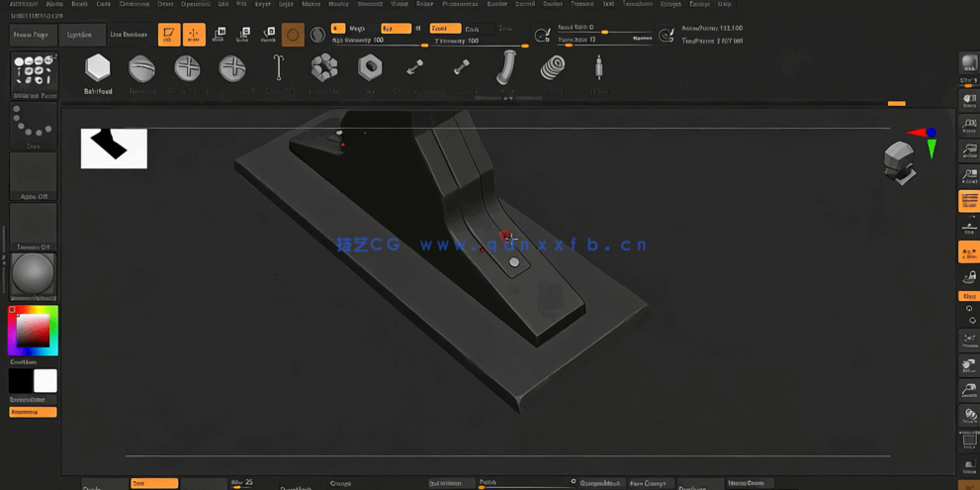This screenshot has width=980, height=490.
Task: Click the small orange tab above canvas right edge
Action: (896, 103)
